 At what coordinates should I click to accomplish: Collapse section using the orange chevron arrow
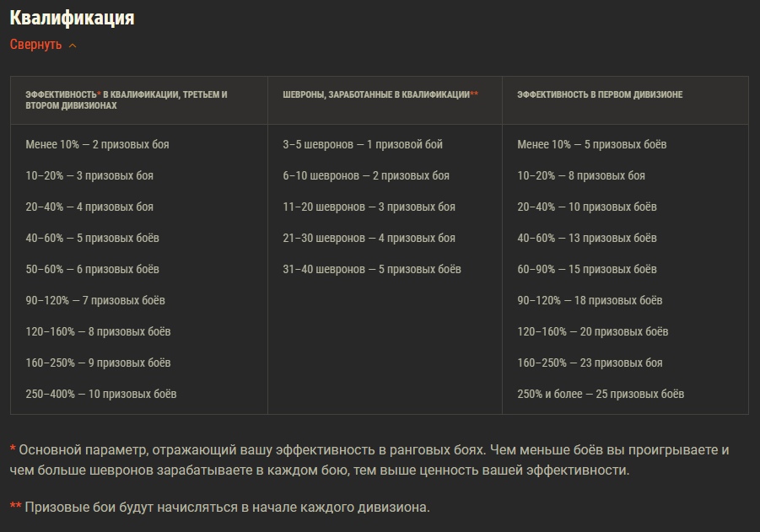[73, 46]
